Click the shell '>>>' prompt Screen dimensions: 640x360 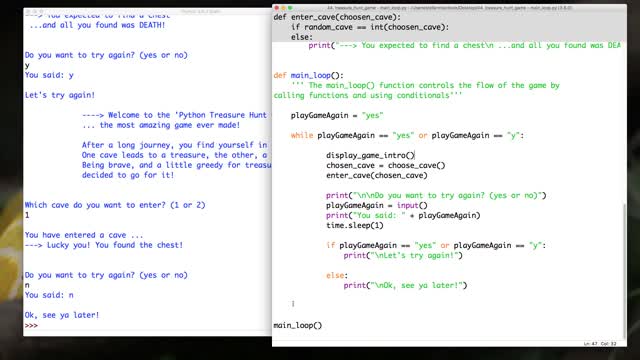[x=31, y=325]
